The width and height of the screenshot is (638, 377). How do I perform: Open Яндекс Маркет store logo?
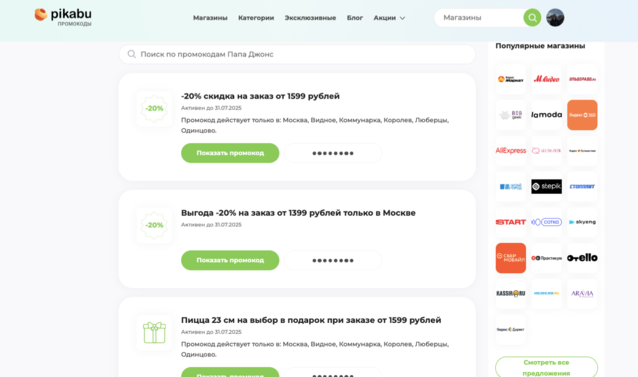(x=511, y=79)
